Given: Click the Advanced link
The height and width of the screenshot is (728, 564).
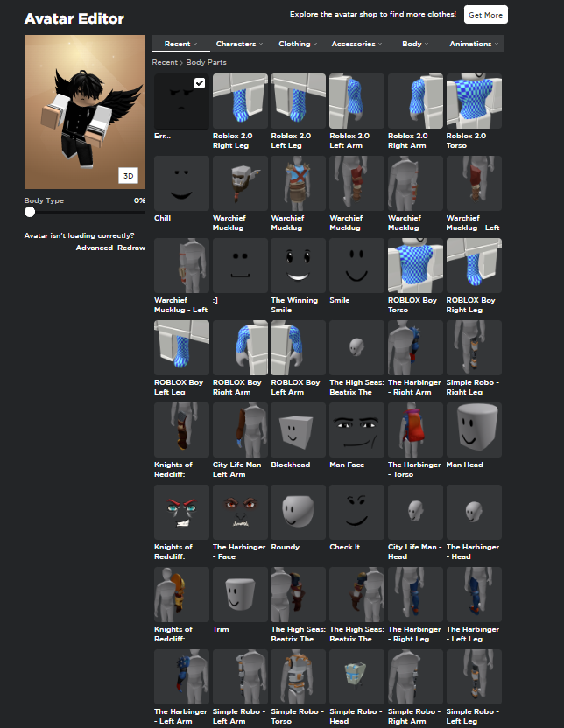Looking at the screenshot, I should tap(95, 248).
